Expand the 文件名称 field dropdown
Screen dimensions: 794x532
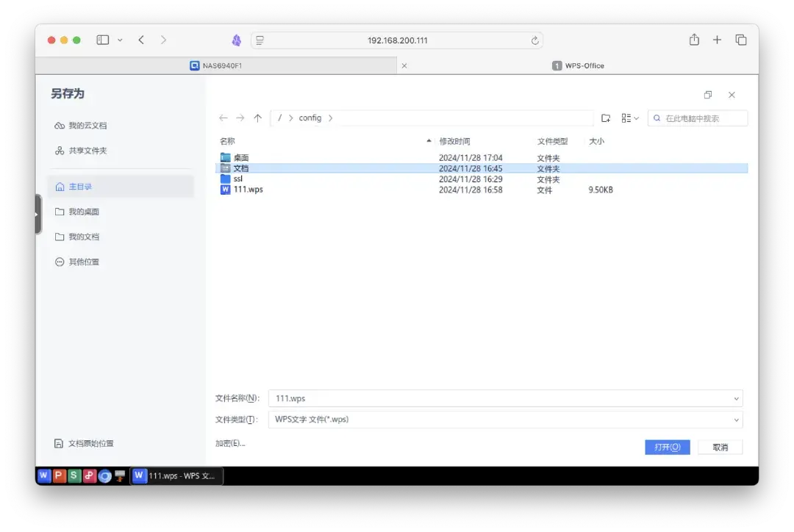click(x=736, y=398)
